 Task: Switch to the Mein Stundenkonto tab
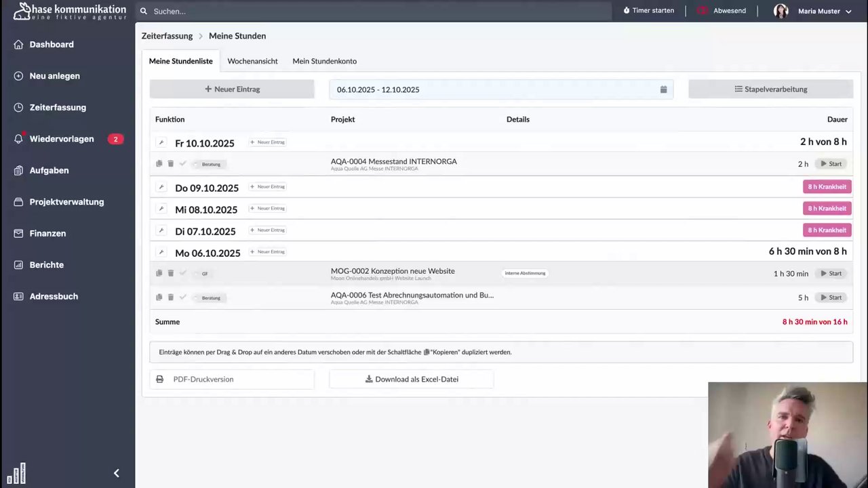(x=324, y=61)
